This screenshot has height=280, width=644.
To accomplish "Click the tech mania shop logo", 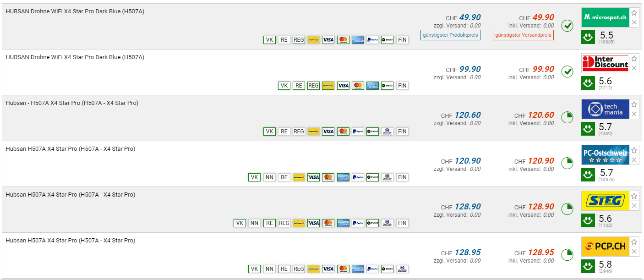I will click(x=605, y=109).
